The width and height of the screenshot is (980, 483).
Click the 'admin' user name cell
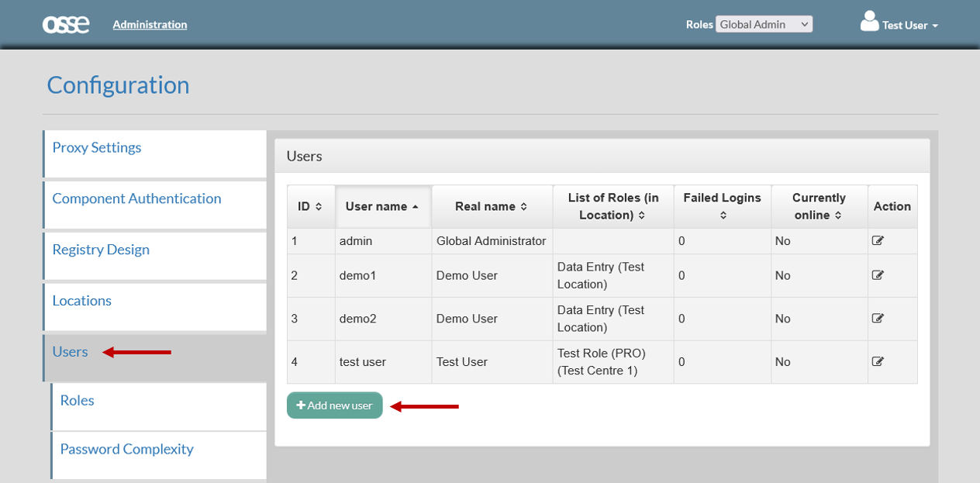tap(383, 241)
